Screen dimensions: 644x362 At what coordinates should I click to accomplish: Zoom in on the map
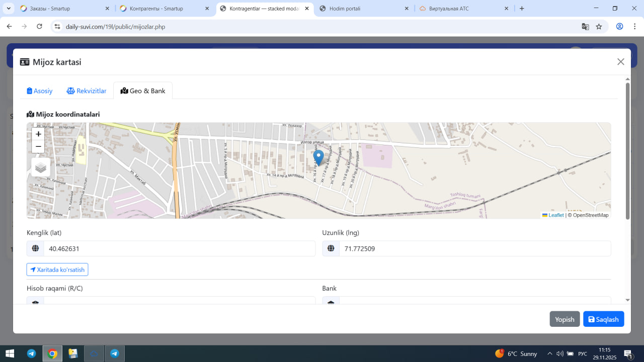(38, 134)
